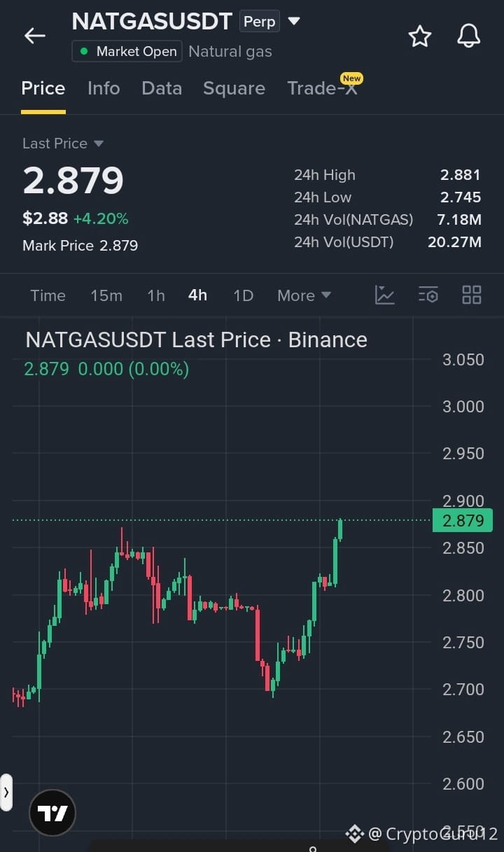Select the 4h chart interval

click(x=198, y=295)
